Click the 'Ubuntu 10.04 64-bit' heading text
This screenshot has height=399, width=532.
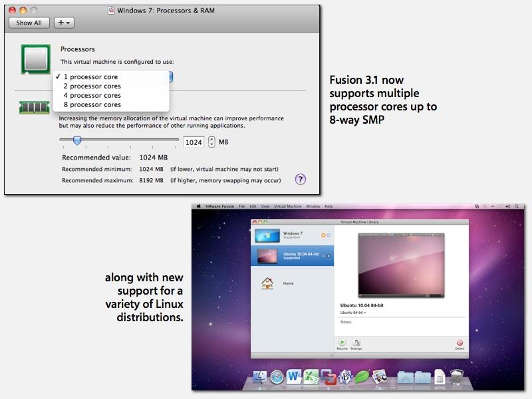coord(362,305)
